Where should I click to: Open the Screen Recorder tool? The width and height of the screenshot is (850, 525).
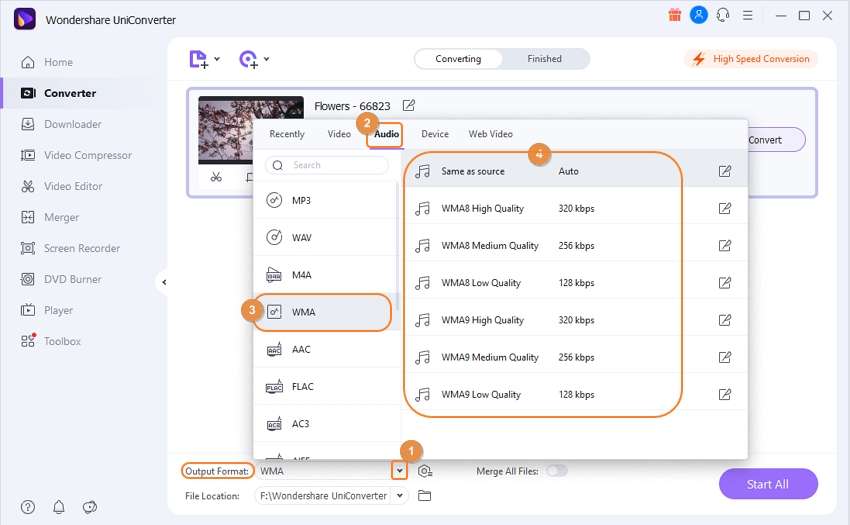point(70,248)
